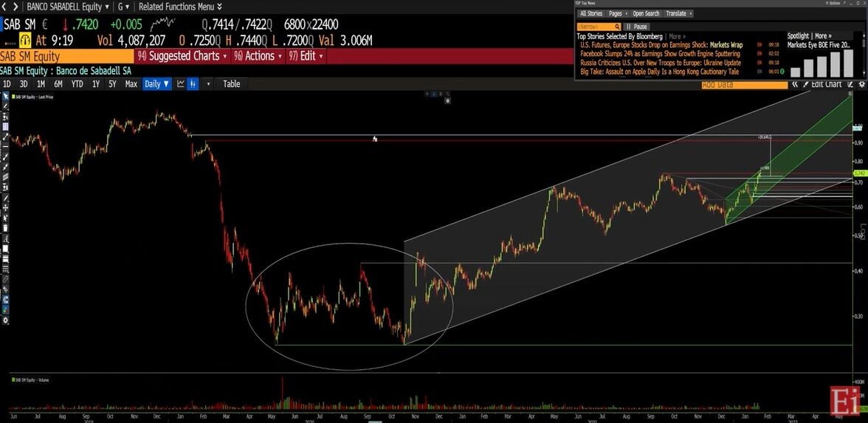
Task: Switch to line chart icon
Action: click(180, 84)
